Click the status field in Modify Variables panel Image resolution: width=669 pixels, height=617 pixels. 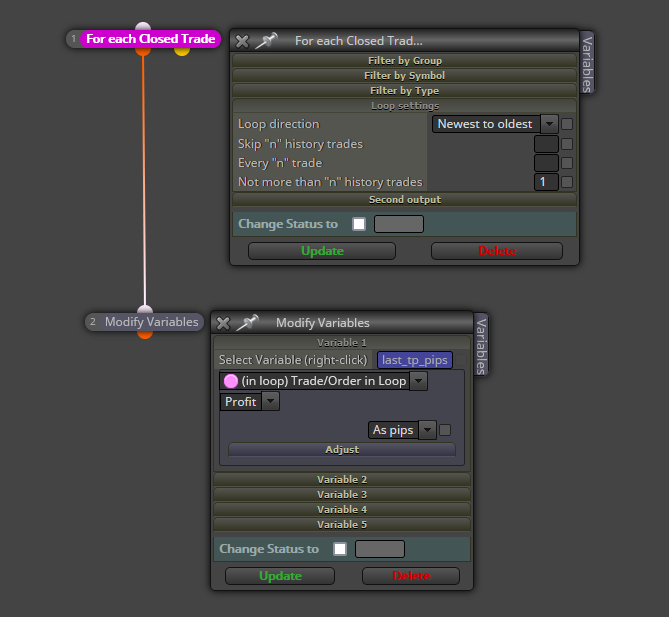tap(380, 549)
